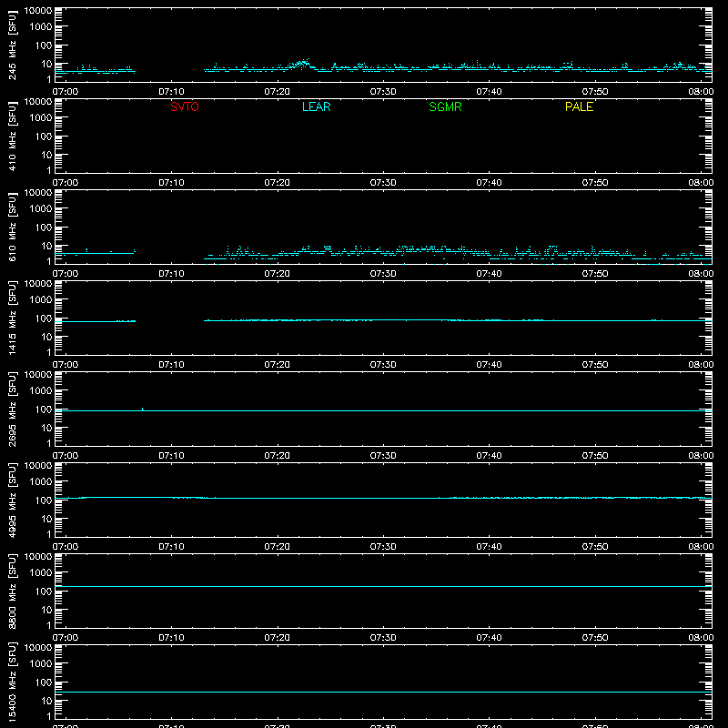Select the '1415 MHz [SFU]' axis title

13,318
